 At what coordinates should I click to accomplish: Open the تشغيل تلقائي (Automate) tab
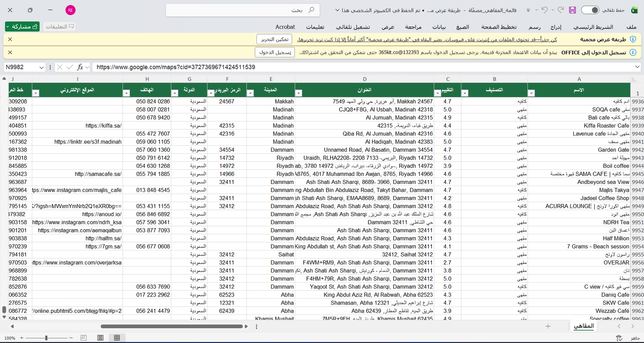click(353, 27)
